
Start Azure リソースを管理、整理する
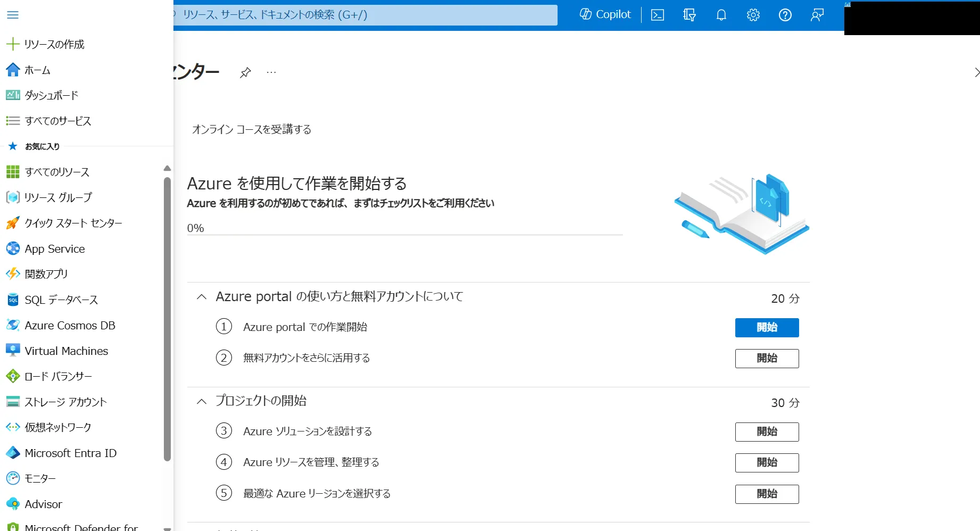767,463
